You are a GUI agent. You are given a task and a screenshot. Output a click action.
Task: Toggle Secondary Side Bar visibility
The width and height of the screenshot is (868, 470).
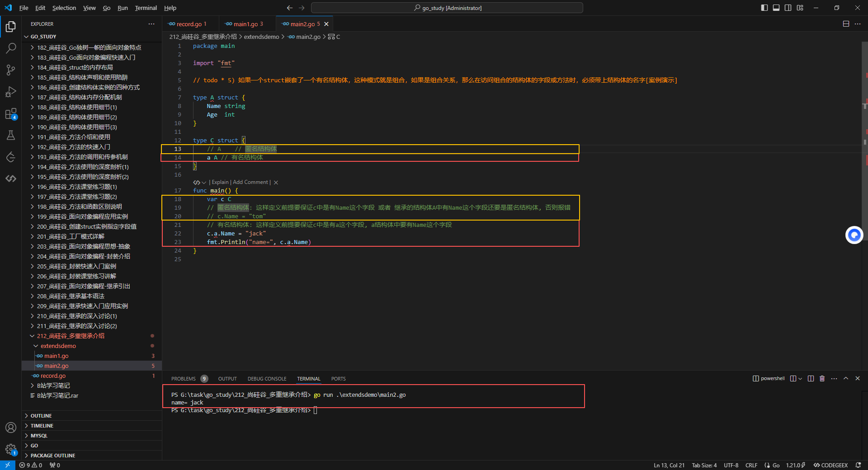coord(788,8)
